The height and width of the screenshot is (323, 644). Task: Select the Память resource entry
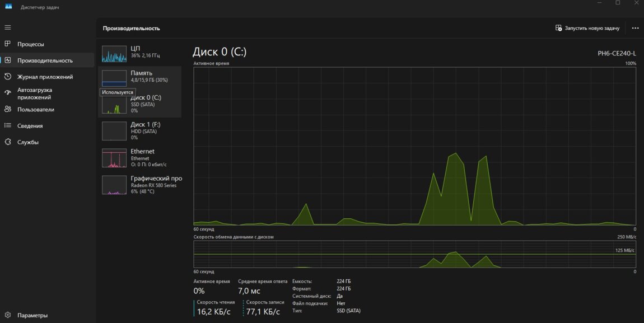(140, 77)
